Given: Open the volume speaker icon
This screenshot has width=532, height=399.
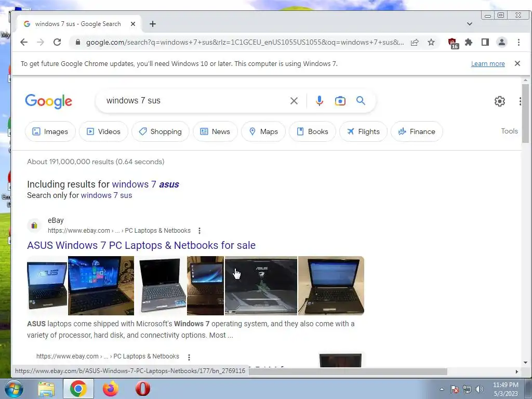Looking at the screenshot, I should click(480, 389).
